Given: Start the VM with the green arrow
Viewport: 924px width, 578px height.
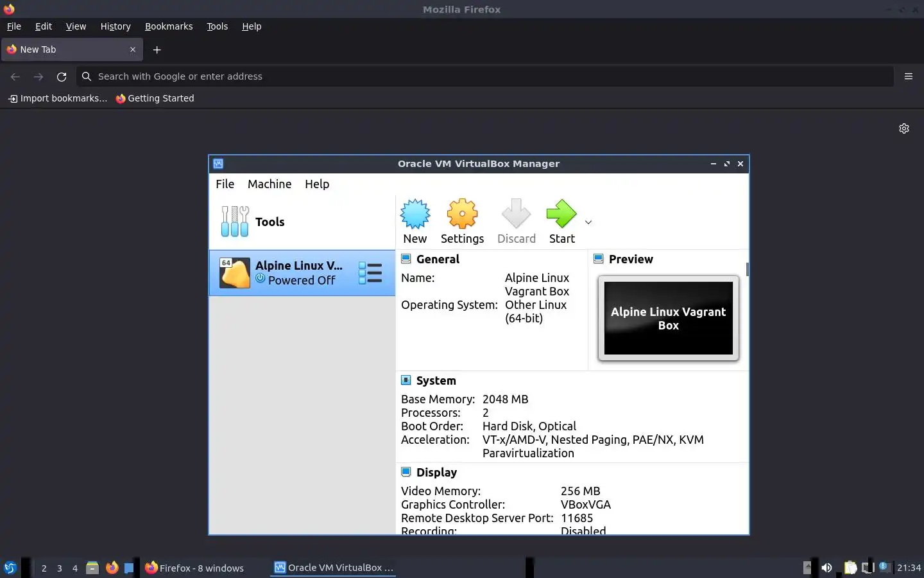Looking at the screenshot, I should click(561, 214).
